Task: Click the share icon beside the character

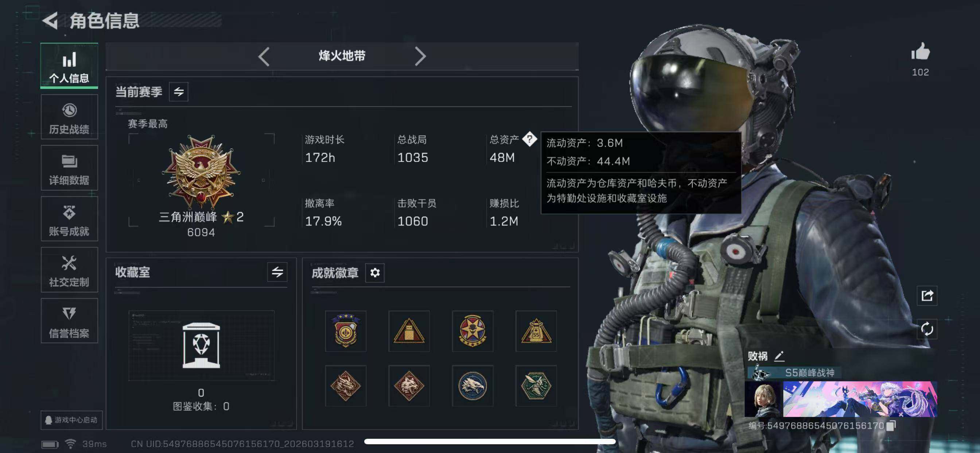Action: pyautogui.click(x=927, y=295)
